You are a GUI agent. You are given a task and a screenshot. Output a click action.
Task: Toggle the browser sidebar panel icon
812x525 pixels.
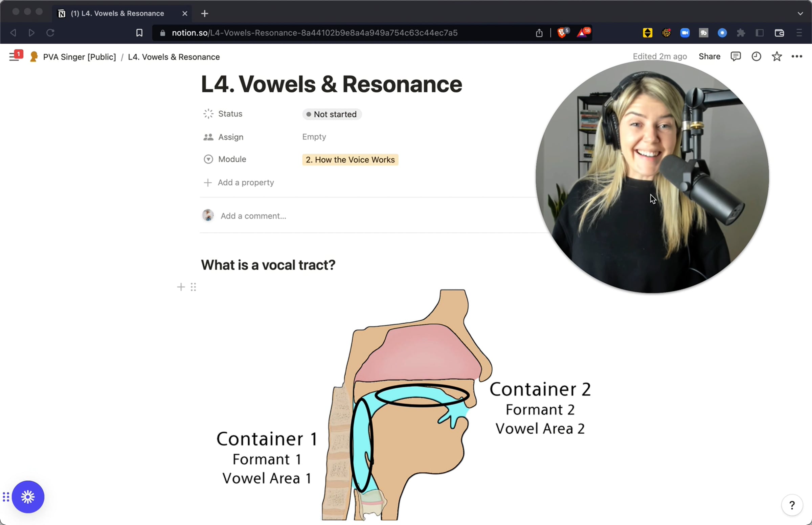(760, 33)
